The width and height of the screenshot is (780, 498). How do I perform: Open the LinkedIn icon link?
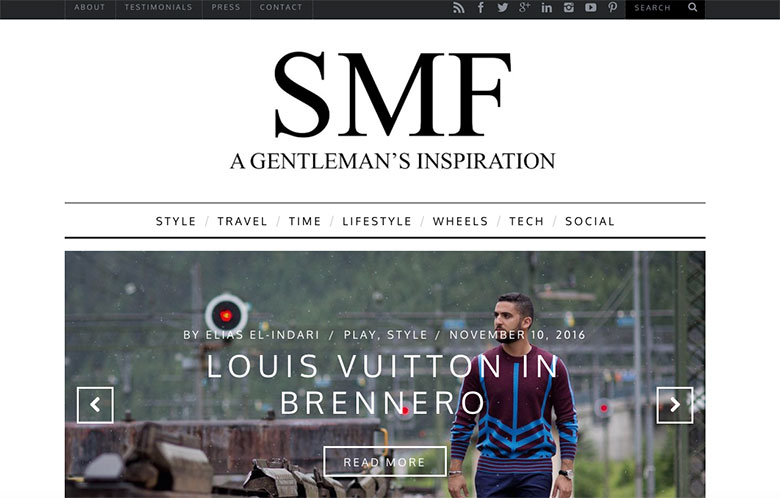click(x=547, y=7)
